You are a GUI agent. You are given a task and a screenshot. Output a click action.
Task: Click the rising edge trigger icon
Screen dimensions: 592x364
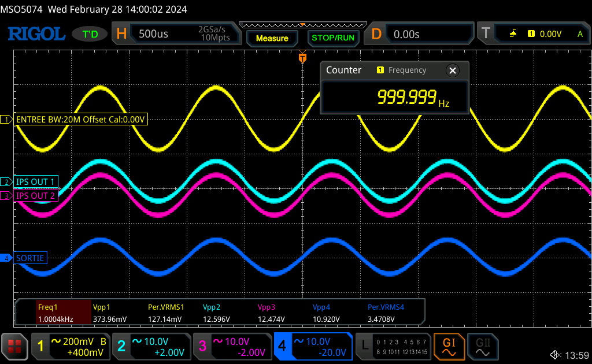(x=513, y=34)
